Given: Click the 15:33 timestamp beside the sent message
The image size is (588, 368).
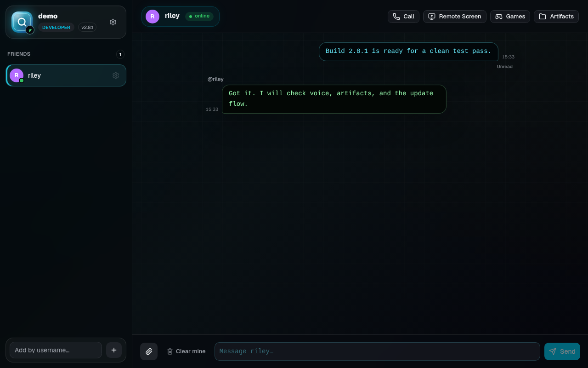Looking at the screenshot, I should (508, 57).
